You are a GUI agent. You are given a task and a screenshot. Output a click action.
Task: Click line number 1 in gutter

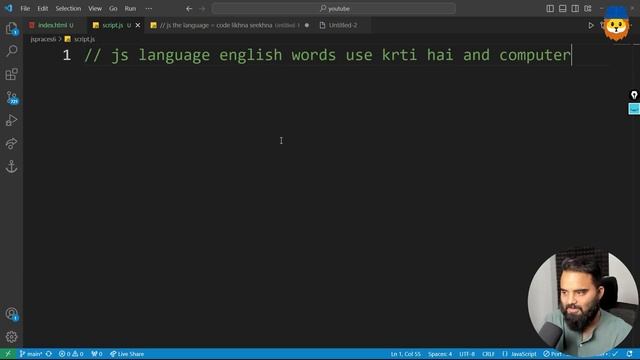[x=67, y=55]
